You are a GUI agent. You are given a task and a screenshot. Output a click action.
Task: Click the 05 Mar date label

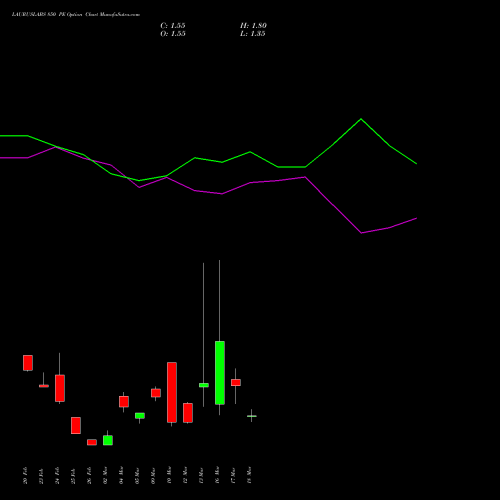[137, 475]
